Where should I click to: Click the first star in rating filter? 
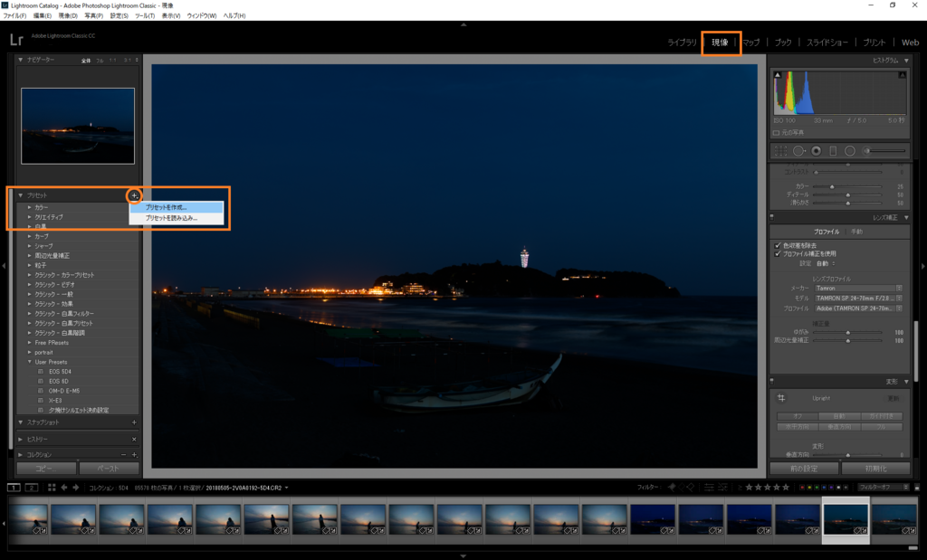pyautogui.click(x=749, y=488)
